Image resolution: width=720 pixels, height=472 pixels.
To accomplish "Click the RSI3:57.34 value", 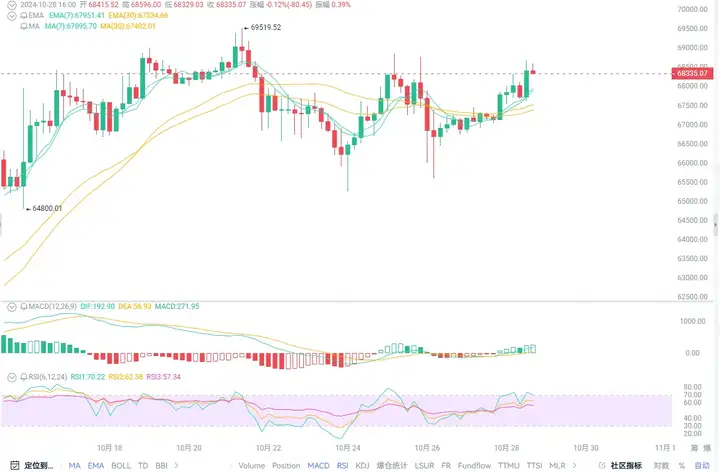I will 163,377.
